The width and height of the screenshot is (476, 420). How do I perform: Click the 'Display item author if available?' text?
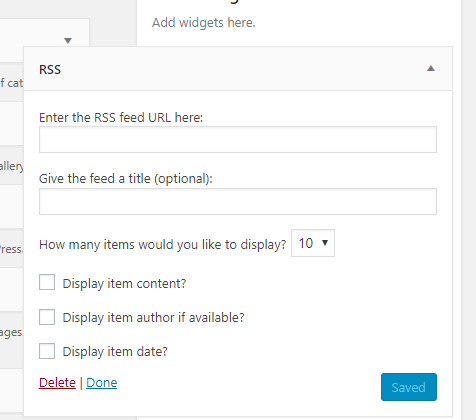coord(153,318)
